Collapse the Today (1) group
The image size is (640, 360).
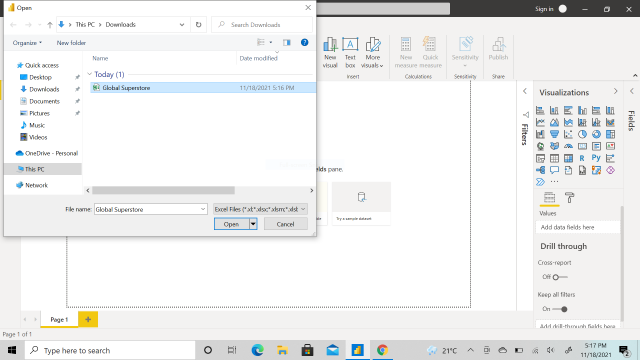[89, 74]
